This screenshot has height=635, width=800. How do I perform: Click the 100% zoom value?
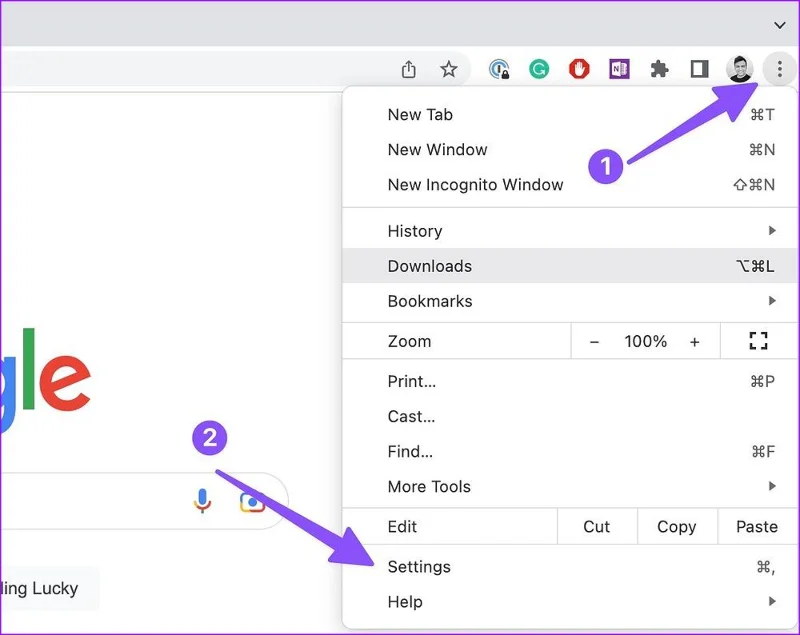pyautogui.click(x=645, y=341)
